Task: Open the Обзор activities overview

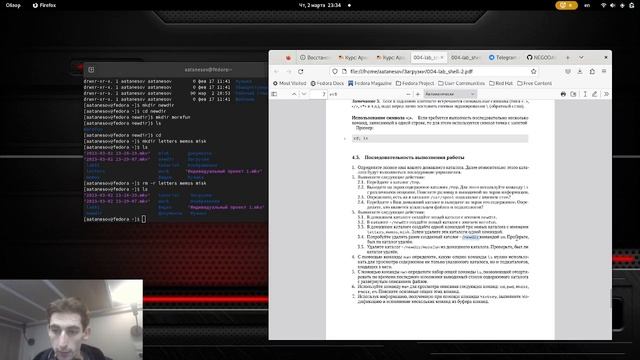Action: (x=13, y=5)
